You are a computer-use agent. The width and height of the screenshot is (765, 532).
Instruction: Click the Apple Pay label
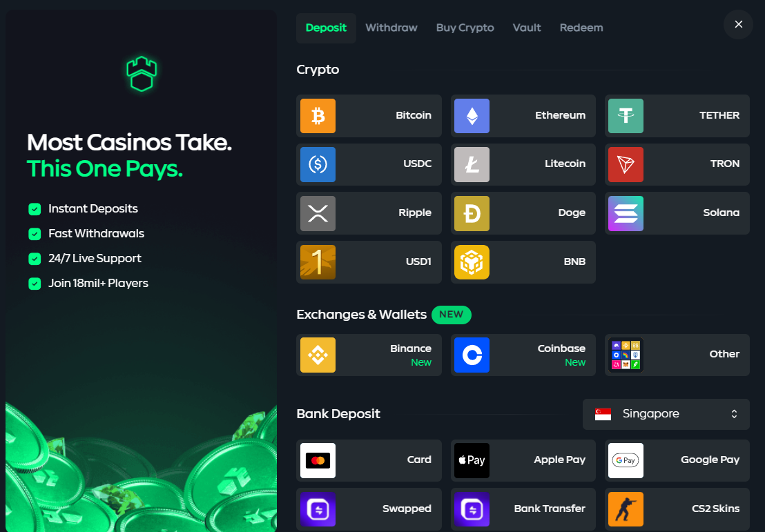[560, 460]
